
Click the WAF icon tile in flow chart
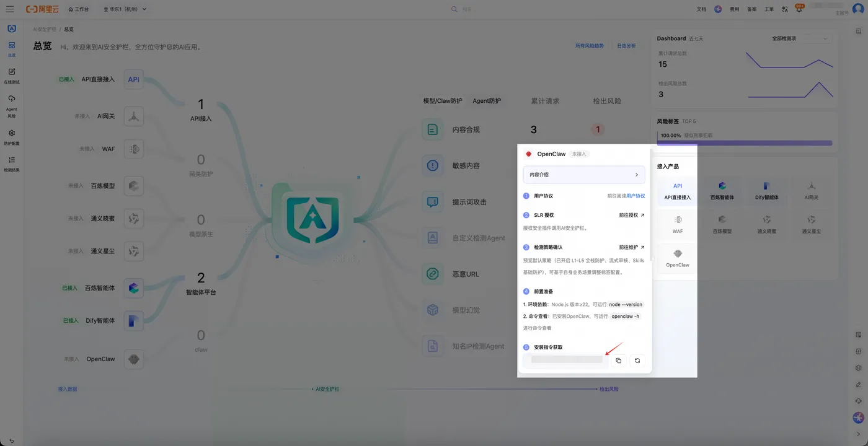point(134,149)
